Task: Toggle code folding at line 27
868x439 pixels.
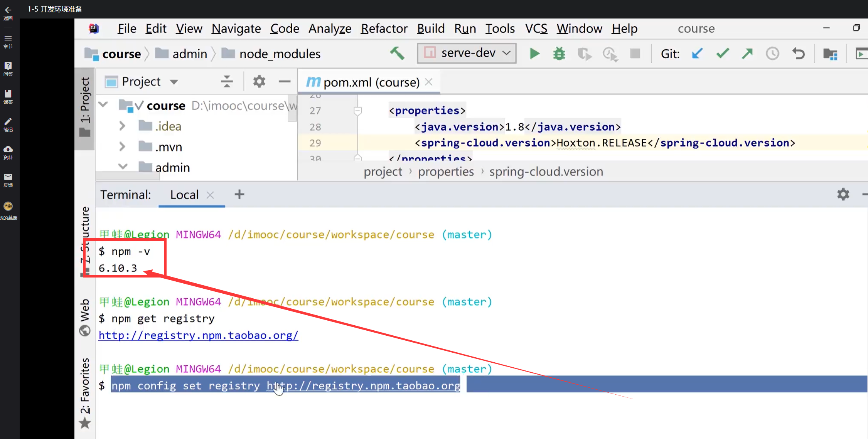Action: pyautogui.click(x=357, y=111)
